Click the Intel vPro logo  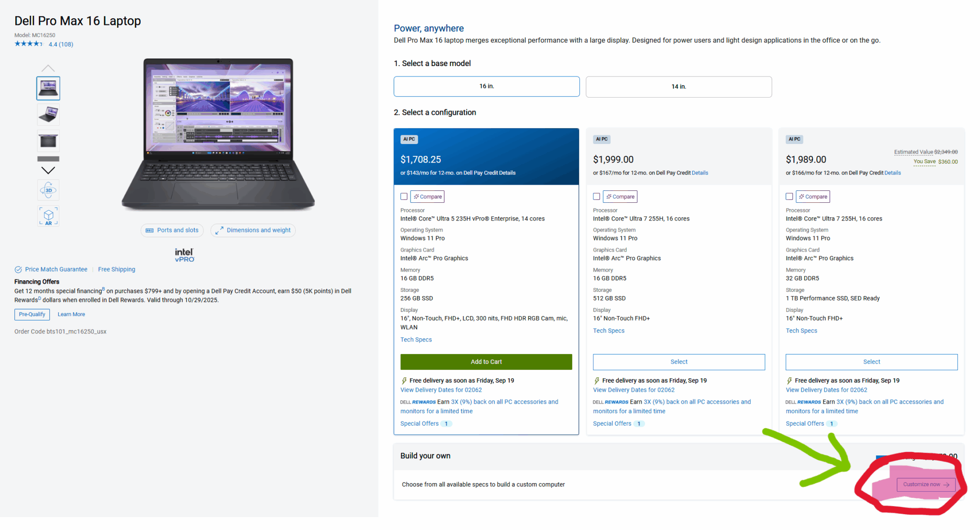[x=184, y=255]
